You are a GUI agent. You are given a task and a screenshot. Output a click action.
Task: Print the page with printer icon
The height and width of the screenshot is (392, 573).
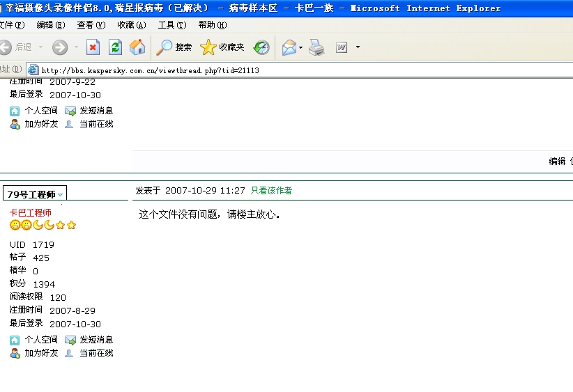(316, 47)
